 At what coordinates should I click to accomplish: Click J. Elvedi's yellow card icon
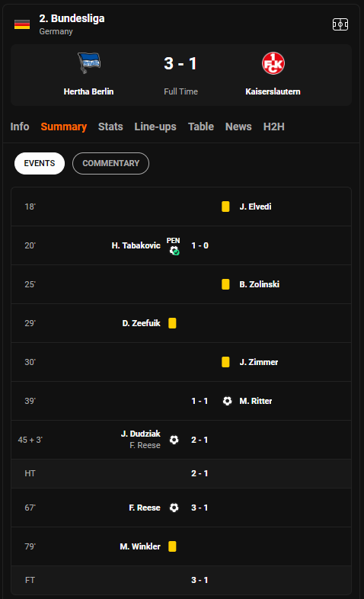coord(225,207)
